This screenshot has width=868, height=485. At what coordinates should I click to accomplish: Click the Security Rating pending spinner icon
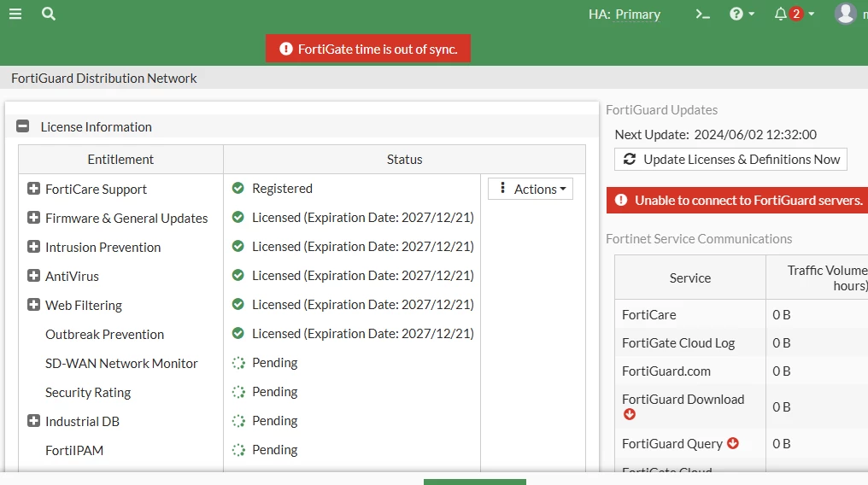coord(238,392)
